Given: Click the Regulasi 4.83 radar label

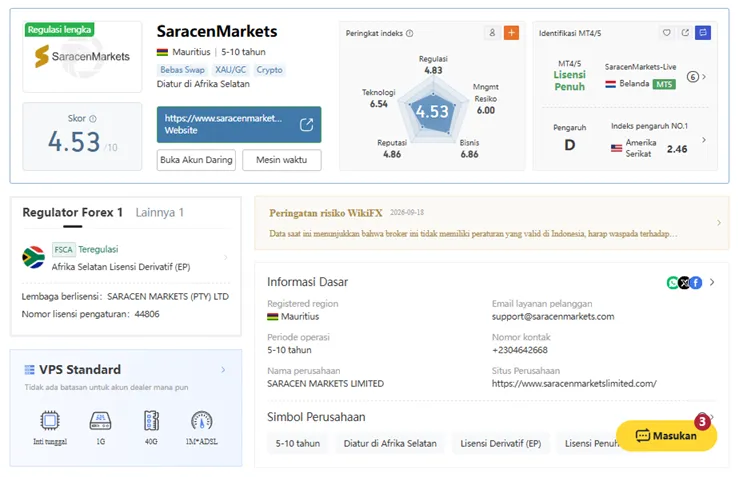Looking at the screenshot, I should 433,65.
